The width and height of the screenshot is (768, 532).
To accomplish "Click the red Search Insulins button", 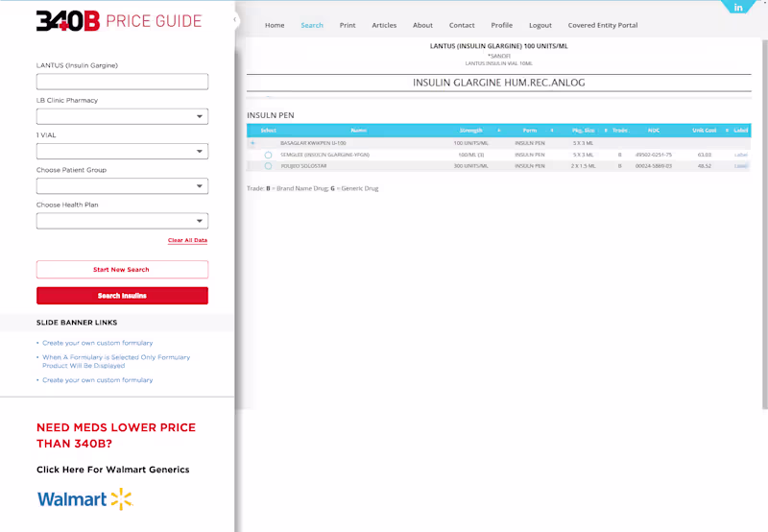I will coord(122,296).
